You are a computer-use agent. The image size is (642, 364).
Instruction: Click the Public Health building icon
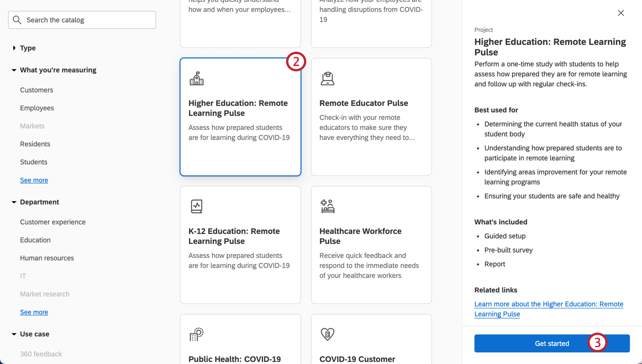click(x=197, y=334)
